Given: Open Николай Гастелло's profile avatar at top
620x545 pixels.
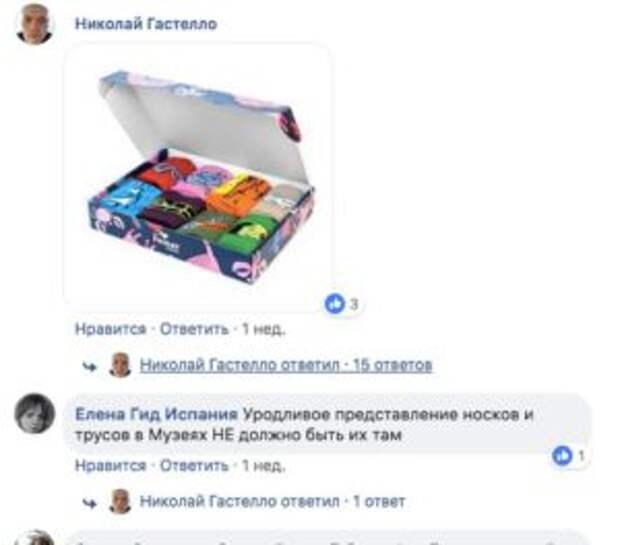Looking at the screenshot, I should click(x=34, y=24).
